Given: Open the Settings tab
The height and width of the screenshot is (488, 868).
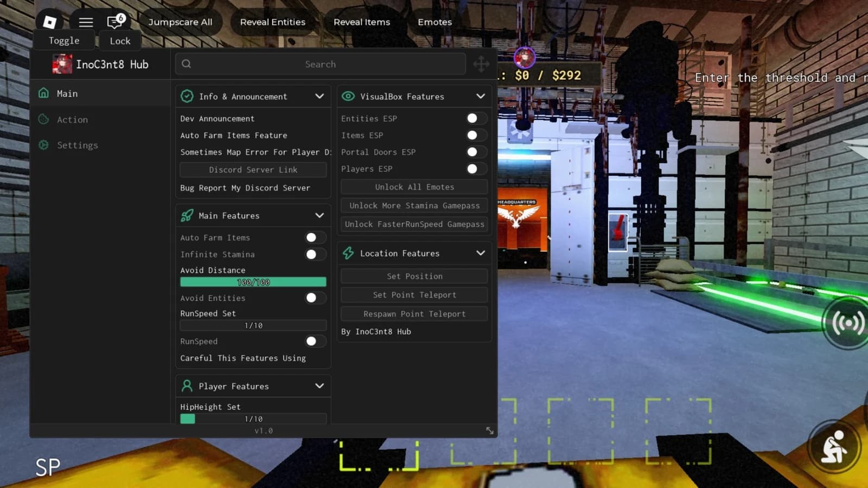Looking at the screenshot, I should (x=100, y=145).
